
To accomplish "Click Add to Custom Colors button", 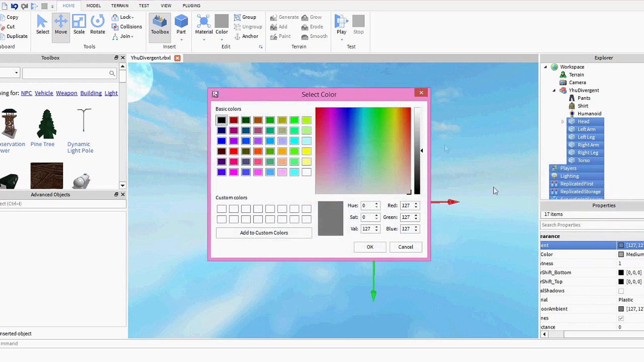I will [x=264, y=233].
